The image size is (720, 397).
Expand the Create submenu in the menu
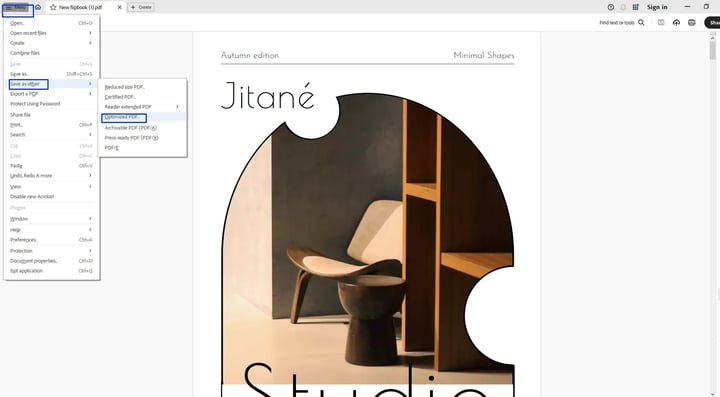51,43
